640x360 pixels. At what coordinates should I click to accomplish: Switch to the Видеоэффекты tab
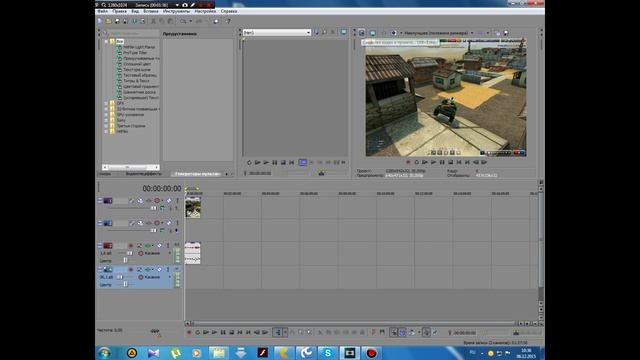(x=144, y=174)
